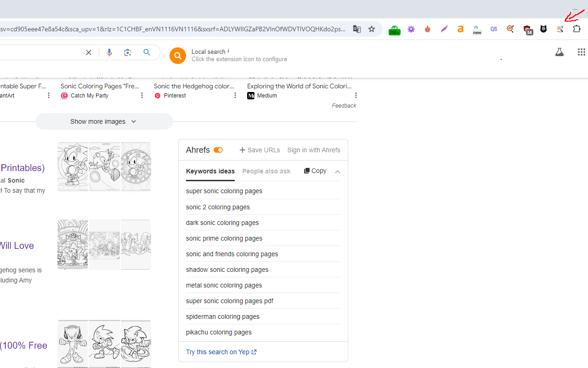This screenshot has height=368, width=588.
Task: Open the browser extensions puzzle-piece menu
Action: pos(577,29)
